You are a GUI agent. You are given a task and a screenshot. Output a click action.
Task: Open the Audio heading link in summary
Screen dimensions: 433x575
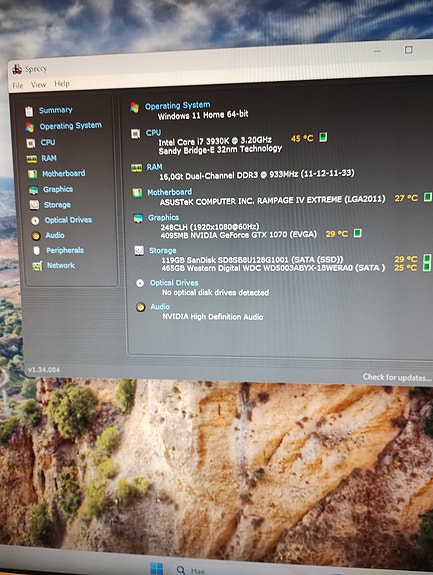(x=160, y=307)
